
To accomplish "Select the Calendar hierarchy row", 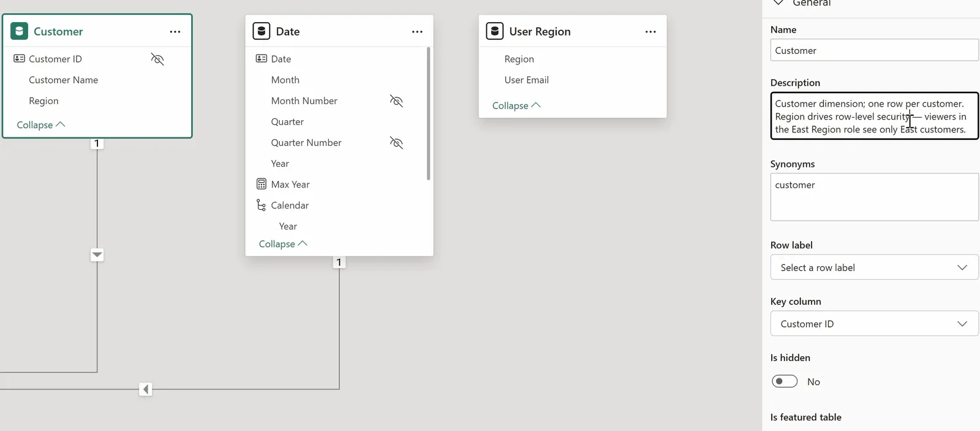I will point(290,205).
